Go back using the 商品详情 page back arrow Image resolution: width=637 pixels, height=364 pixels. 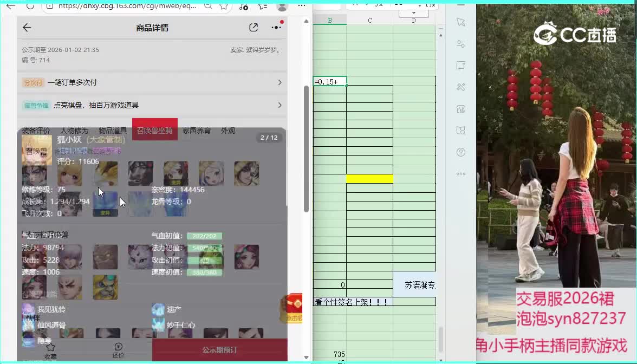pyautogui.click(x=27, y=28)
